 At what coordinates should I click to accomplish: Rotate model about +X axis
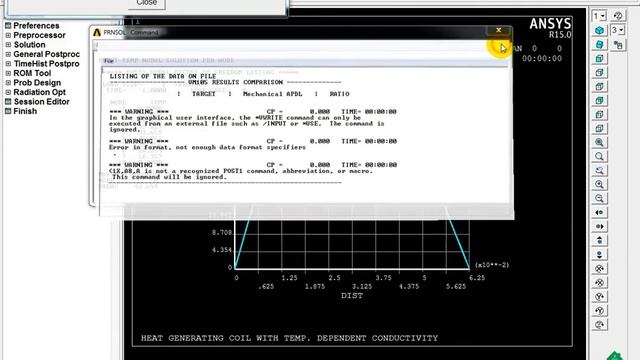(x=599, y=269)
